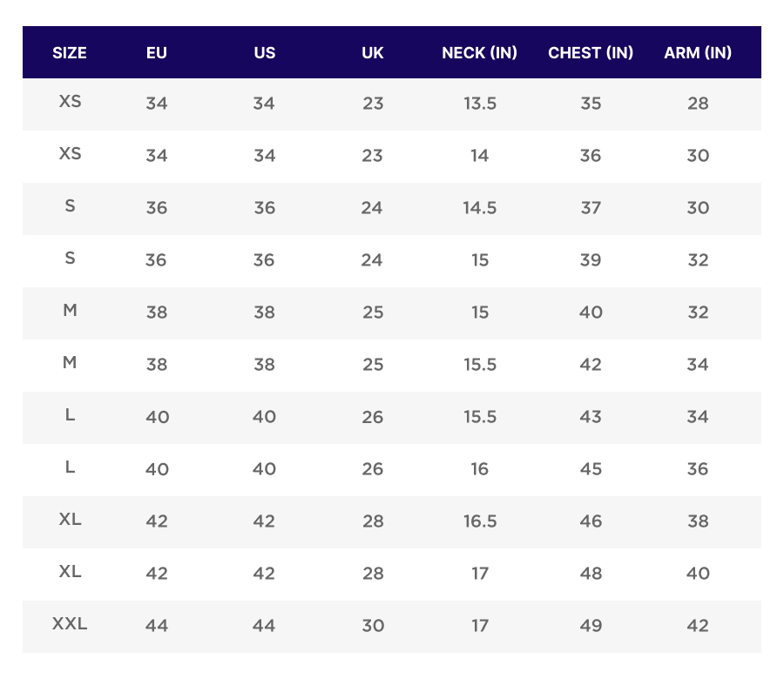Image resolution: width=784 pixels, height=679 pixels.
Task: Select the EU 44 cell in XXL row
Action: (157, 626)
